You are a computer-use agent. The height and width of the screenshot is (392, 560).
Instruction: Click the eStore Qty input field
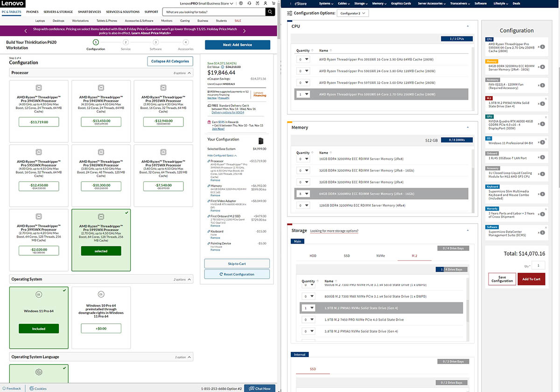point(539,265)
